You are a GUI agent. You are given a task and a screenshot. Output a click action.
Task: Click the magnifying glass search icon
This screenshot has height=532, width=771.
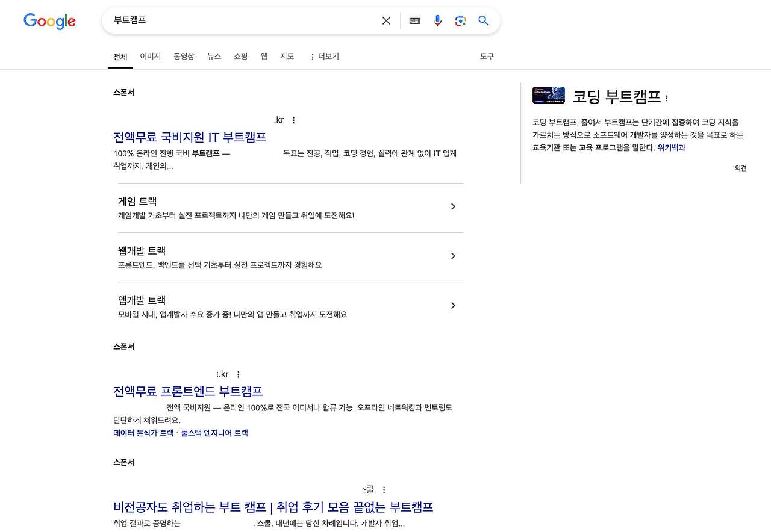tap(483, 20)
